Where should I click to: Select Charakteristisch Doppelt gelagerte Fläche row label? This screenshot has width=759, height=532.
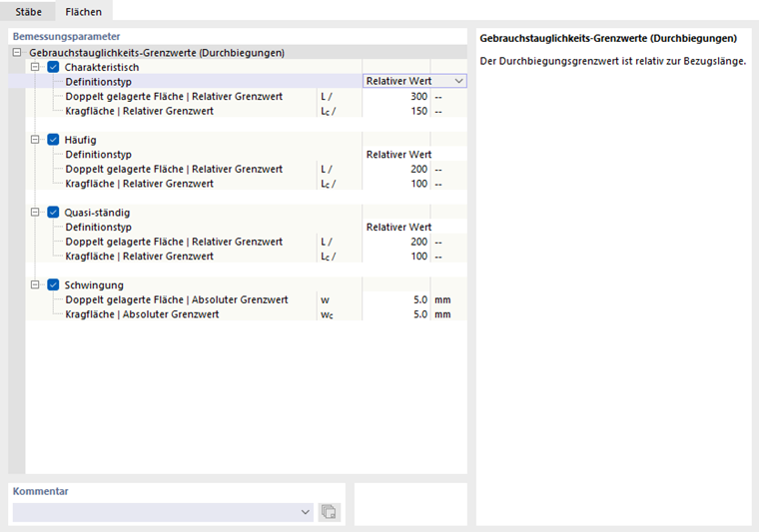click(x=174, y=96)
